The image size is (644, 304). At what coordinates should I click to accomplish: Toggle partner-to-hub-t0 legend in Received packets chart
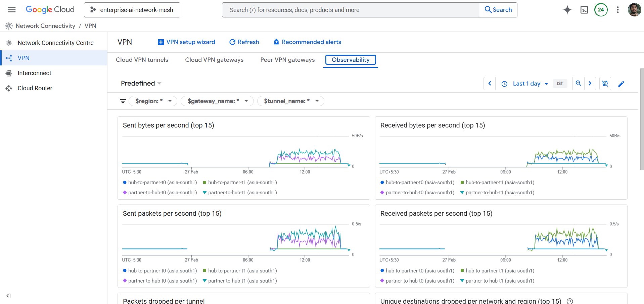click(417, 281)
